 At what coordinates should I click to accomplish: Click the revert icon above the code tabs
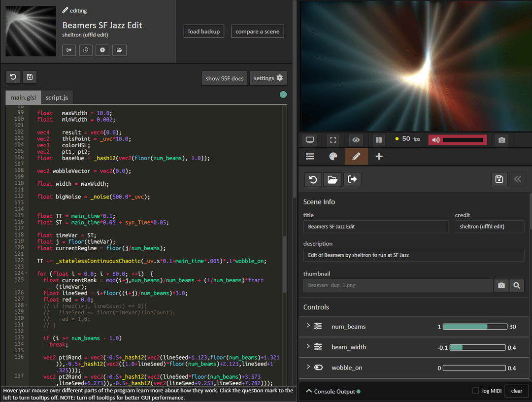click(13, 77)
